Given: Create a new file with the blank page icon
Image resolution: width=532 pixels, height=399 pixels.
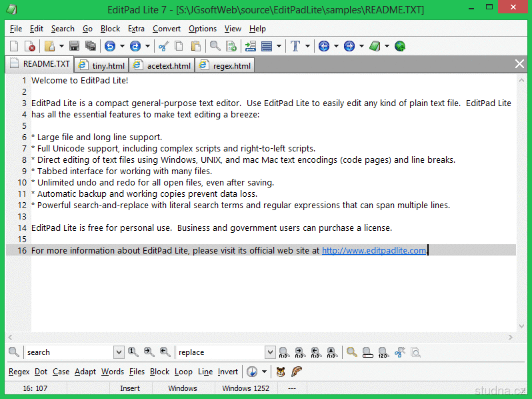Looking at the screenshot, I should pos(14,46).
